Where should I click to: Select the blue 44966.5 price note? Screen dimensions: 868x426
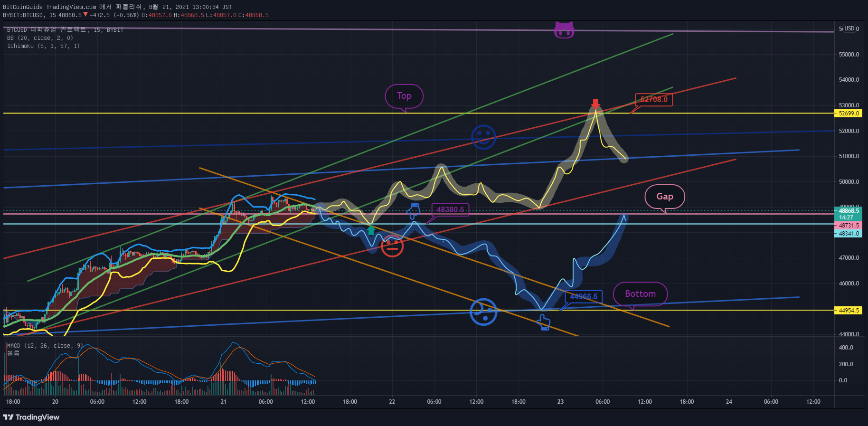coord(584,297)
